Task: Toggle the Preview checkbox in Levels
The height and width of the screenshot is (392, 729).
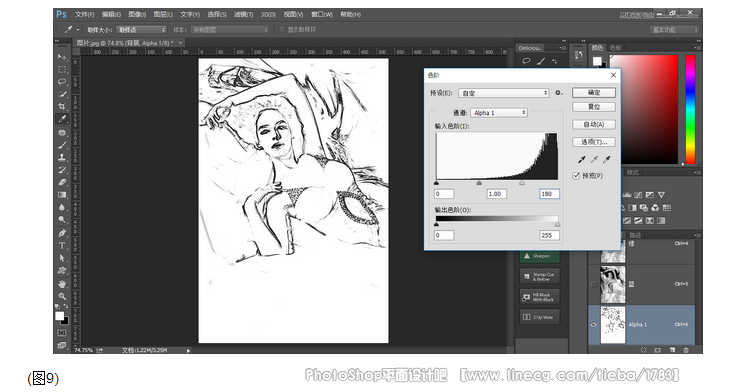Action: tap(577, 175)
